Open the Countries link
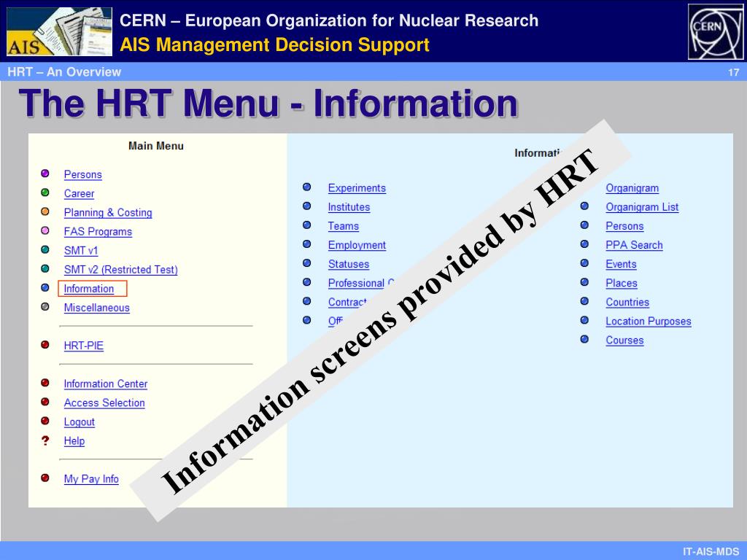747x560 pixels. click(x=627, y=303)
